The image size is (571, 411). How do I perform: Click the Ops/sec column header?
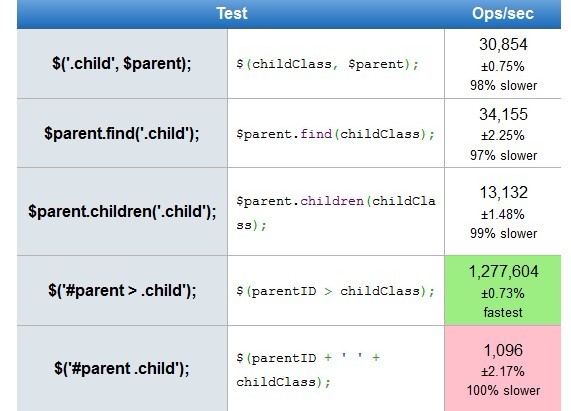pyautogui.click(x=503, y=14)
